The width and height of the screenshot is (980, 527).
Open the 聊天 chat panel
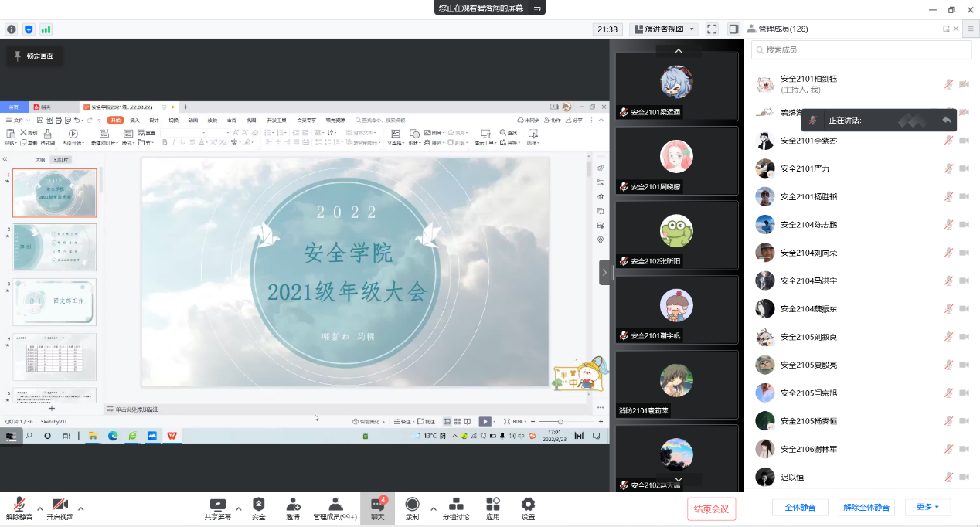click(x=377, y=505)
